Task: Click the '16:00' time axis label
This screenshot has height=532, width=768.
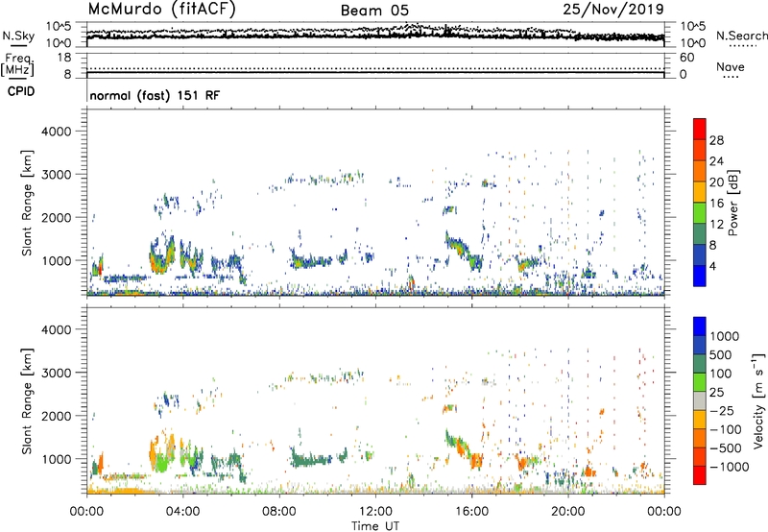Action: pos(471,512)
